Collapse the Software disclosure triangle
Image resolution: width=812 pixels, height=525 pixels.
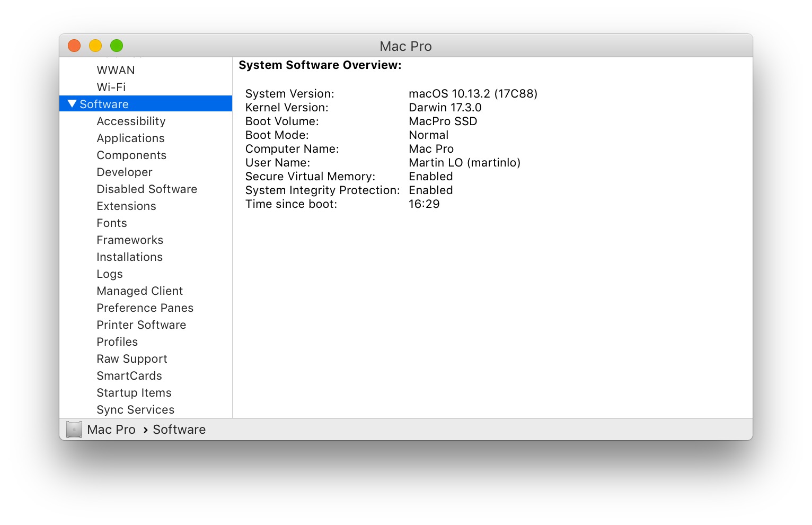[73, 104]
